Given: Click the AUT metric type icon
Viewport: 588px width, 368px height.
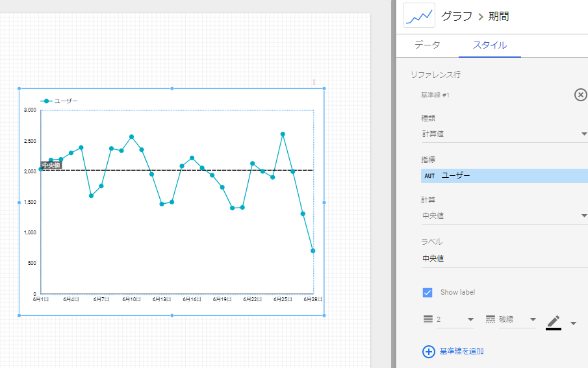Looking at the screenshot, I should click(429, 176).
